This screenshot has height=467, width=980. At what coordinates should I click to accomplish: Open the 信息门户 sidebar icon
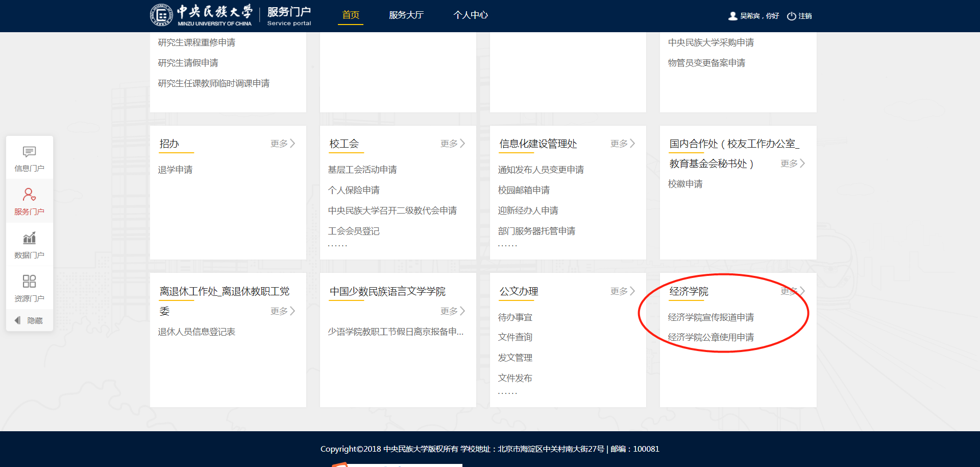(29, 152)
